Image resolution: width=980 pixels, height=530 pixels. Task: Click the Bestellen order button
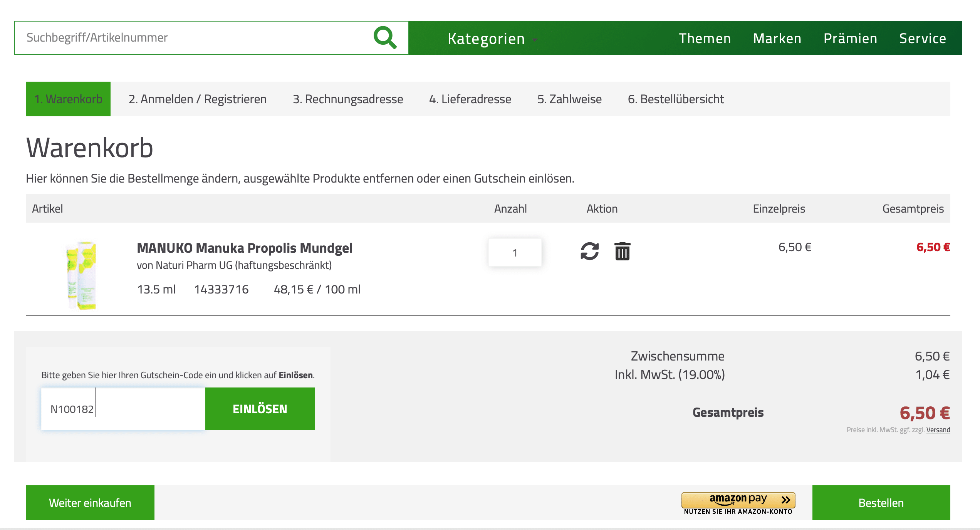coord(881,503)
